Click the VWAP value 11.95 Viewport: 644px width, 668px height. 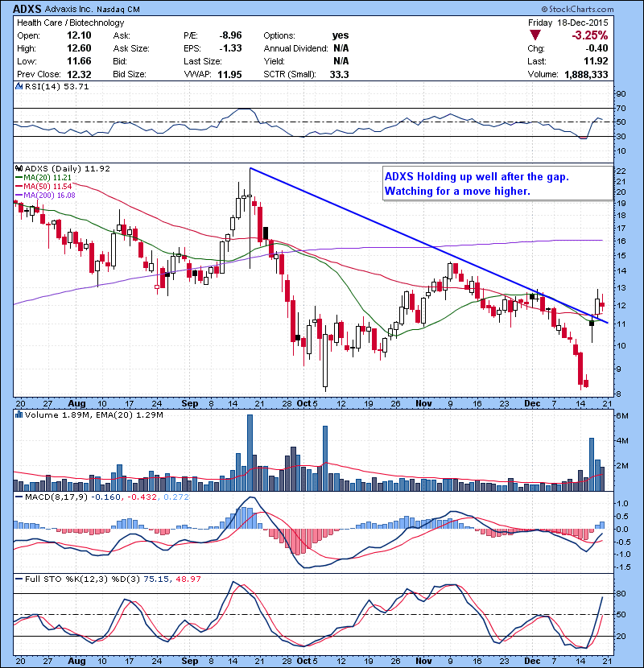(x=229, y=75)
